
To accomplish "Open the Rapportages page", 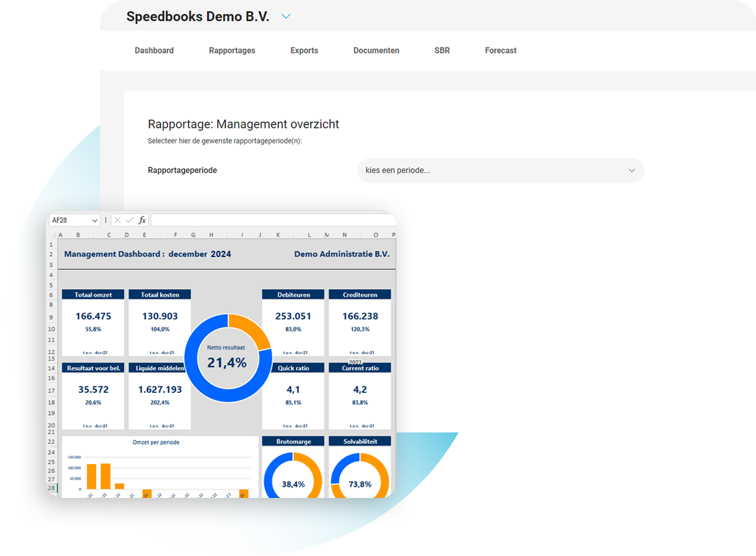I will pyautogui.click(x=232, y=50).
